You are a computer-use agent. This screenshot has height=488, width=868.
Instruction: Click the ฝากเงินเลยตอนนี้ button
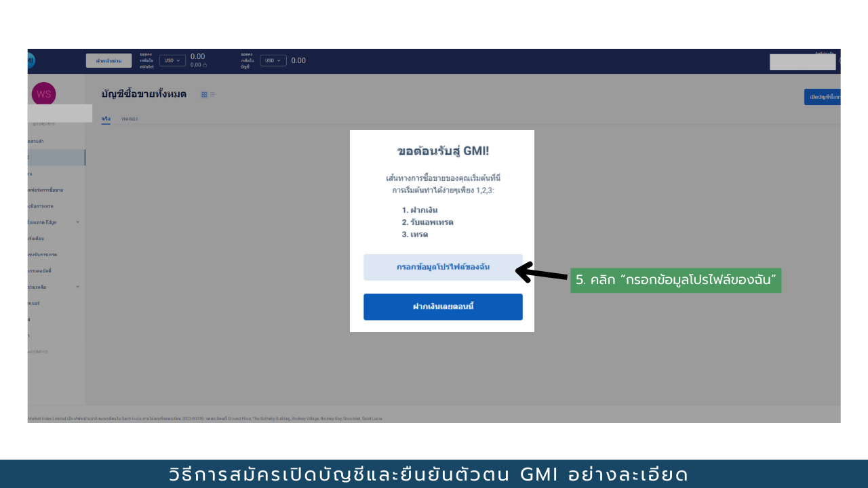(x=443, y=306)
